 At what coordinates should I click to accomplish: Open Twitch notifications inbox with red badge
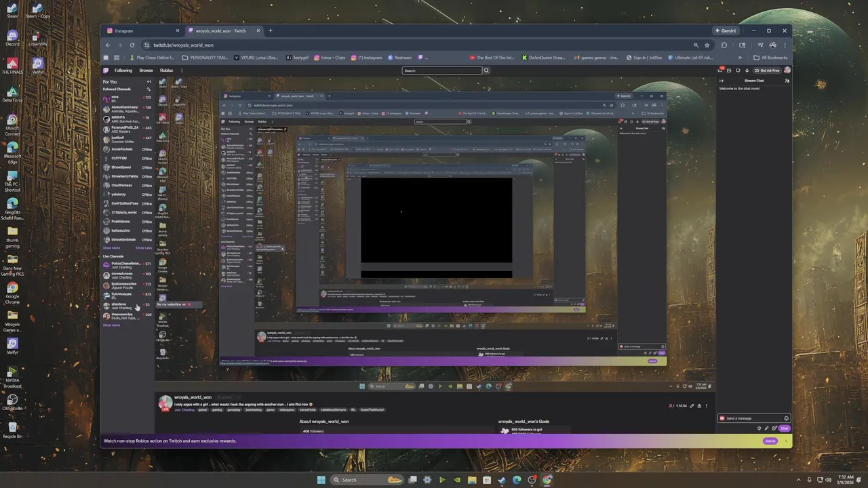tap(720, 70)
